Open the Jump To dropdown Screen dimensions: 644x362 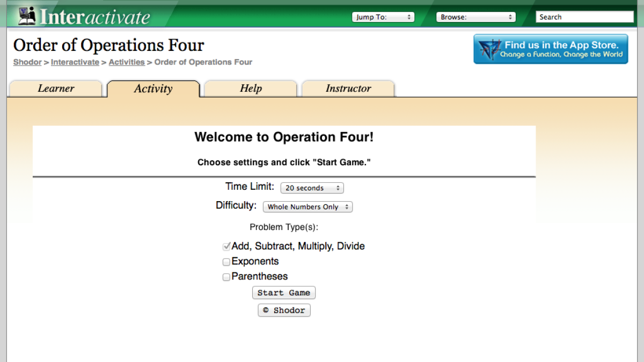[x=383, y=17]
